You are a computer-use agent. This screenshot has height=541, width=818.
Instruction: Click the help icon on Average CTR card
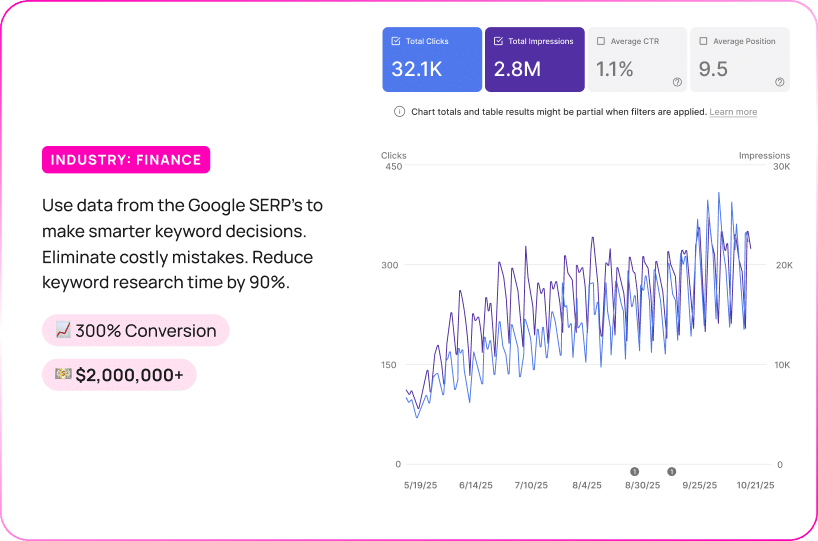(x=677, y=82)
